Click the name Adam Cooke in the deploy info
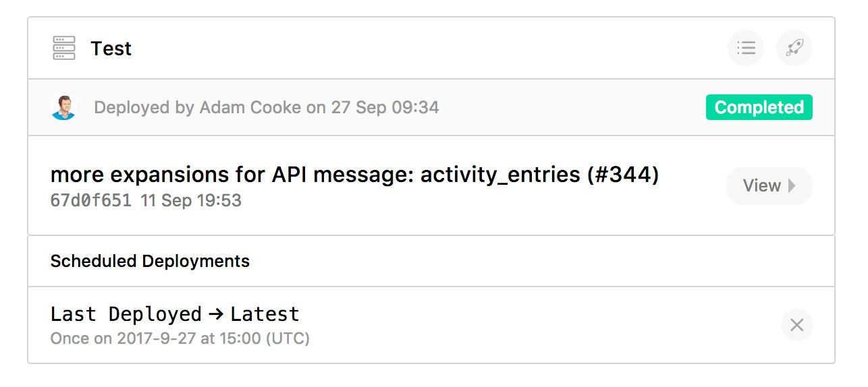Screen dimensions: 868x387 [x=250, y=108]
